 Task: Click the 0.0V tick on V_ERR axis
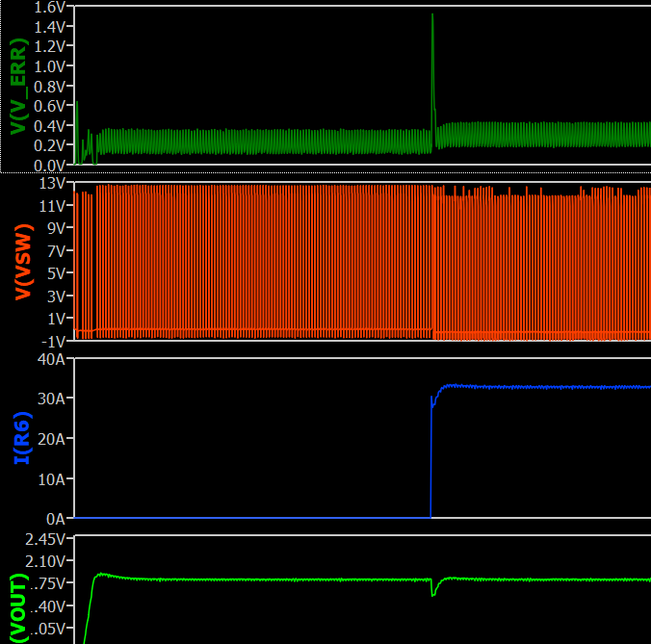pyautogui.click(x=49, y=166)
